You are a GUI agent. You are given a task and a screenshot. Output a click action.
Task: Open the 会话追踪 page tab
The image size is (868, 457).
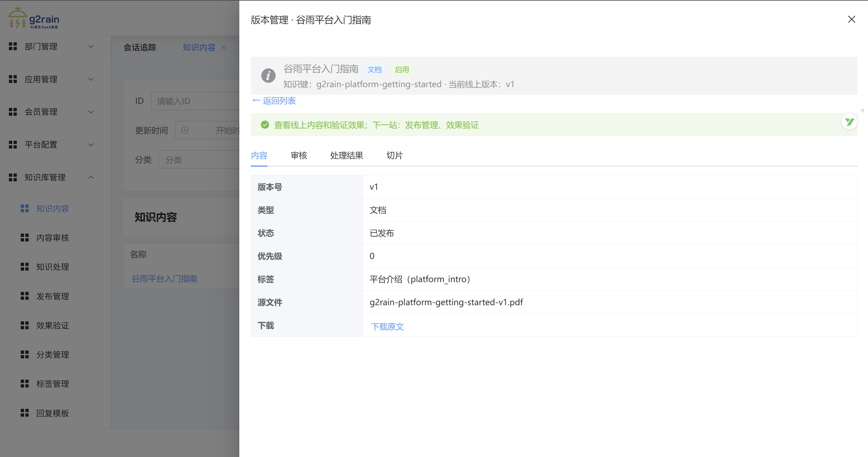pyautogui.click(x=140, y=47)
